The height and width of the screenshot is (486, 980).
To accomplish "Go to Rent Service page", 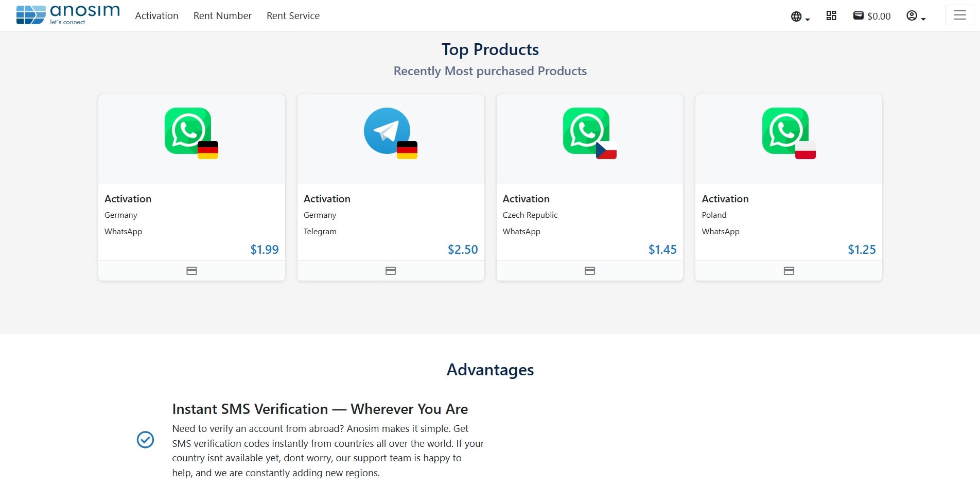I will 293,16.
